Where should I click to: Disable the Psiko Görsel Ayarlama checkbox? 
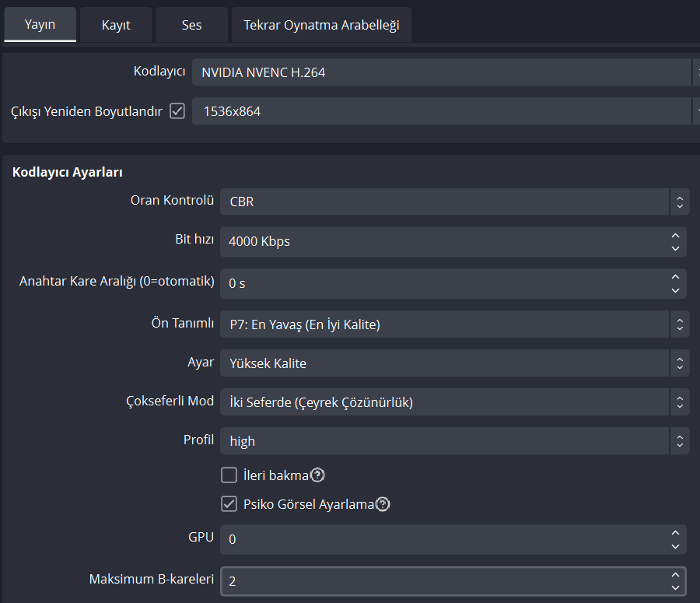229,504
